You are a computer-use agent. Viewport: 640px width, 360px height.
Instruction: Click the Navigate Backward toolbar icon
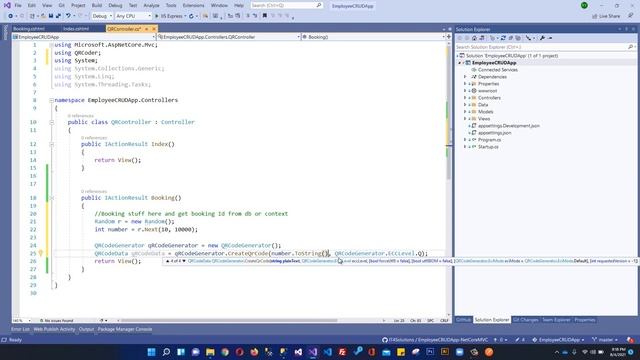coord(11,16)
